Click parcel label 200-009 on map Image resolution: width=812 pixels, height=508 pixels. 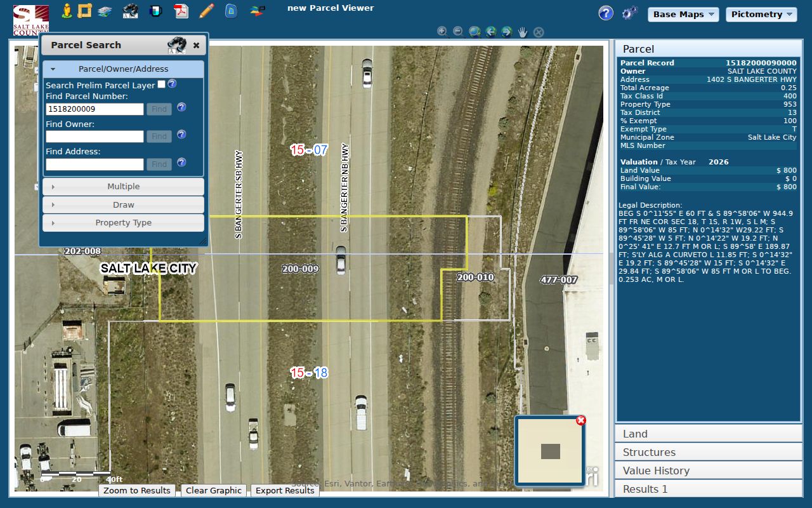click(300, 269)
